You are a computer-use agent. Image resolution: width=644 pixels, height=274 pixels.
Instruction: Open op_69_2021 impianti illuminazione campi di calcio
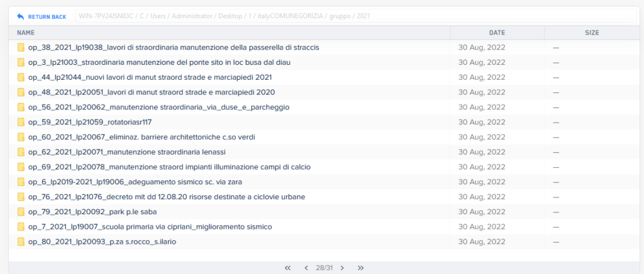point(169,167)
